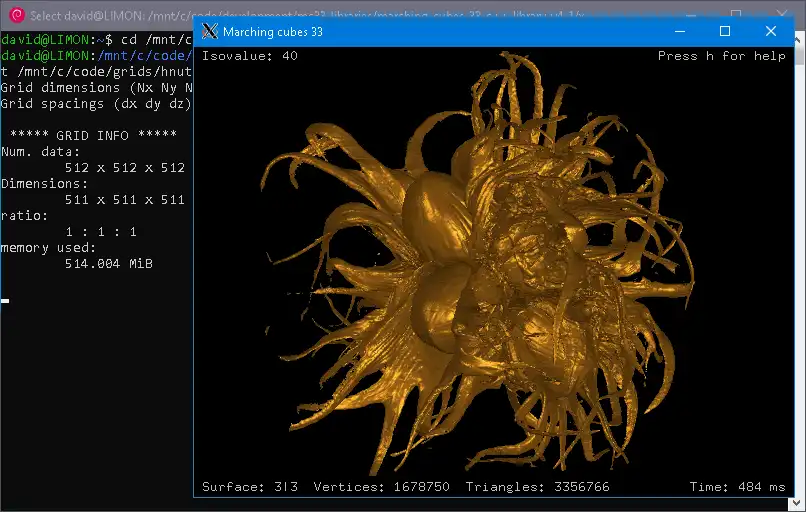Screen dimensions: 806x512
Task: Click the 'Press h for help' hint
Action: point(721,56)
